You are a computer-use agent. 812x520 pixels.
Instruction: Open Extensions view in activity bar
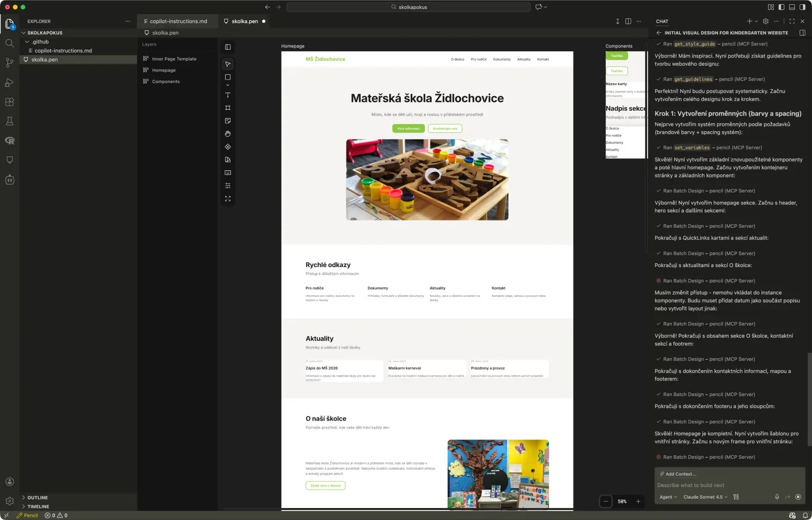[x=9, y=102]
